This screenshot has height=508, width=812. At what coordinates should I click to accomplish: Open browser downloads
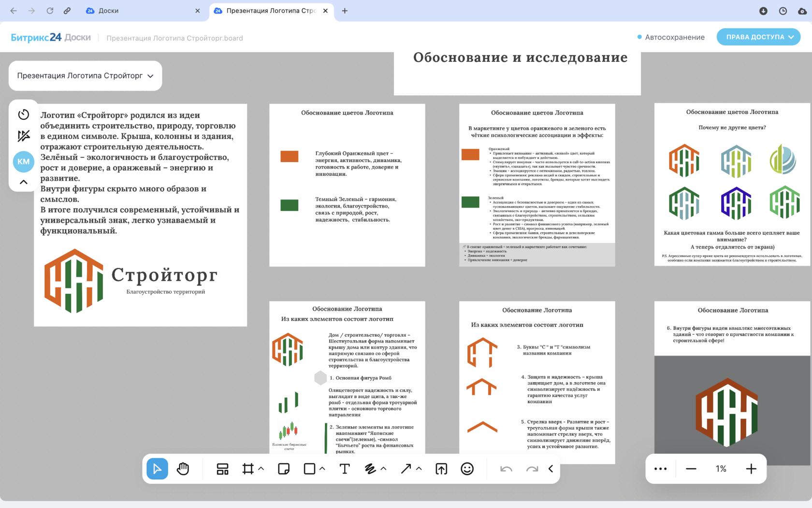click(x=763, y=11)
